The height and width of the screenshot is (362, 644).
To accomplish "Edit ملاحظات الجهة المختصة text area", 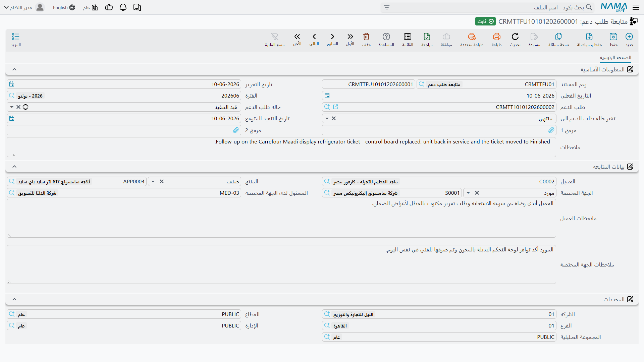I will (x=281, y=264).
